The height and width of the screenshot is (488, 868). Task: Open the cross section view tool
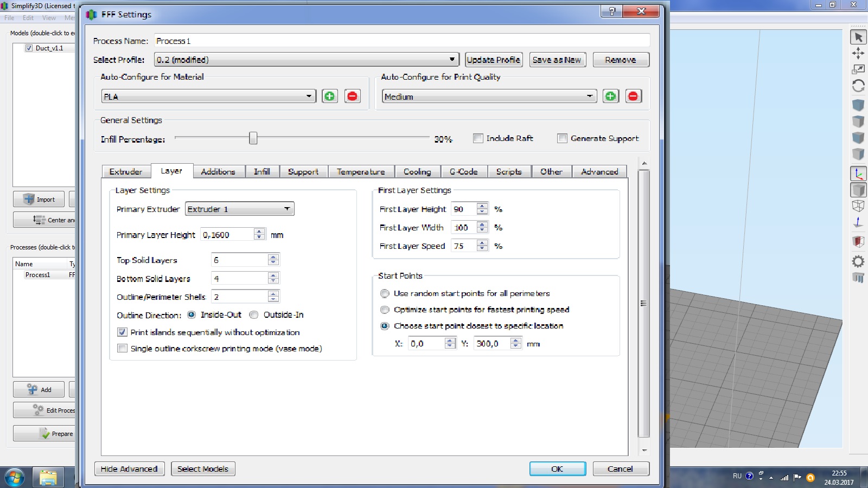click(858, 241)
